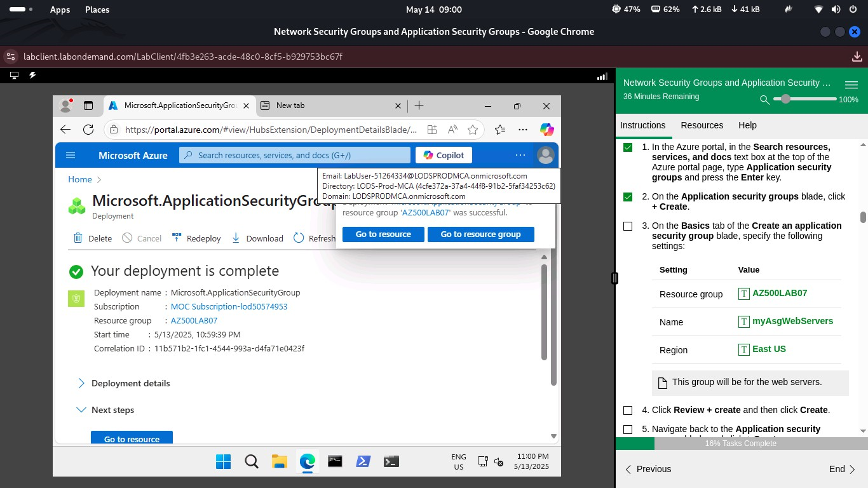Switch to the Resources tab
The image size is (868, 488).
click(x=702, y=125)
